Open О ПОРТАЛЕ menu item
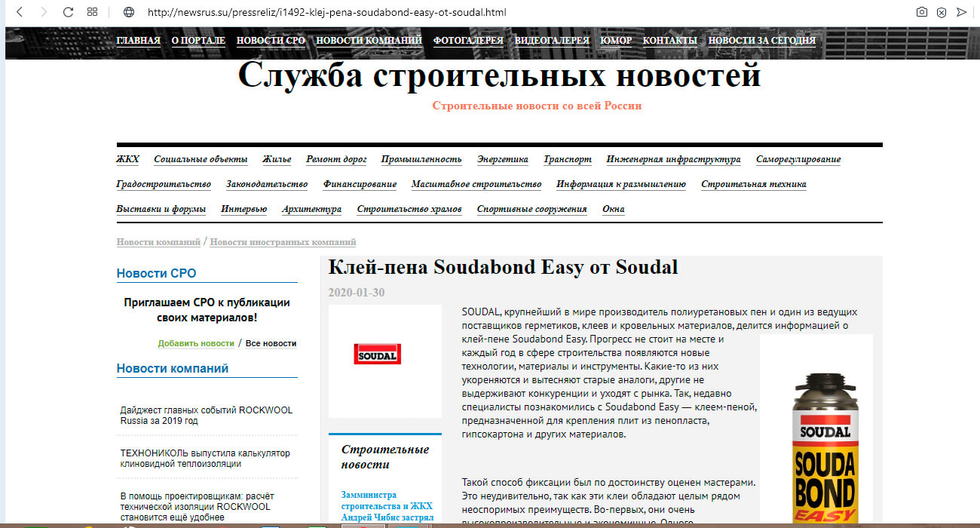 [x=198, y=41]
